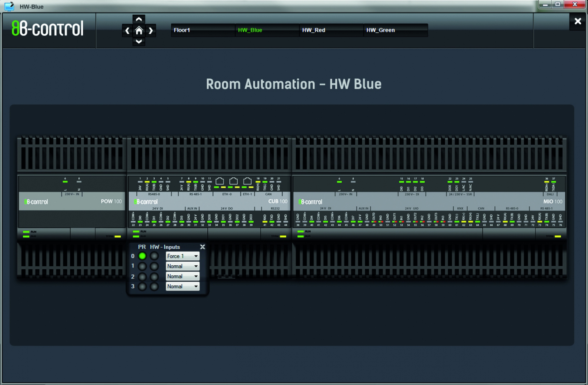Click the home navigation icon
588x385 pixels.
pyautogui.click(x=139, y=31)
